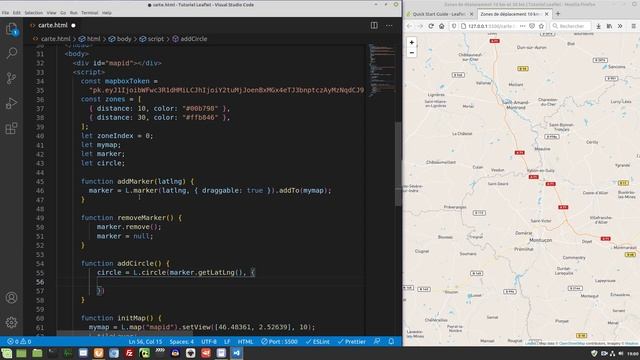
Task: Open the editor More Actions menu
Action: pyautogui.click(x=389, y=25)
